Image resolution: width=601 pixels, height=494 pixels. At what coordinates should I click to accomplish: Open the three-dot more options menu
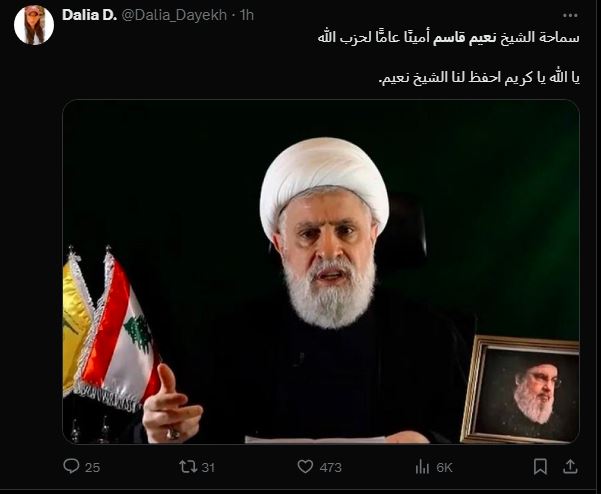pyautogui.click(x=570, y=15)
